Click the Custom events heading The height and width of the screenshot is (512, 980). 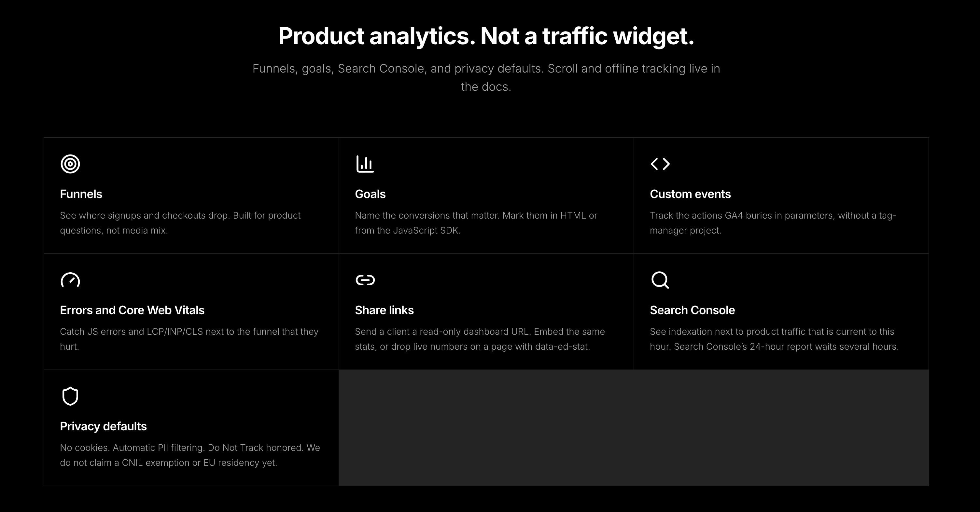pyautogui.click(x=690, y=194)
